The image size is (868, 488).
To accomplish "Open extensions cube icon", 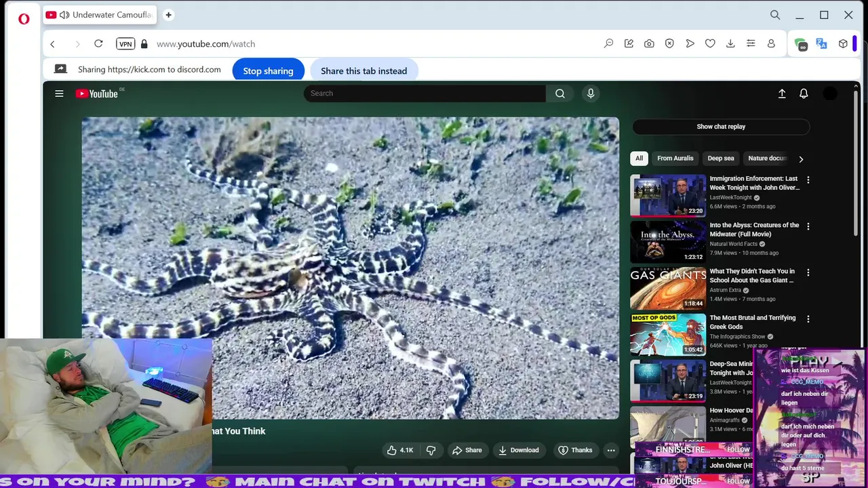I will [x=843, y=43].
